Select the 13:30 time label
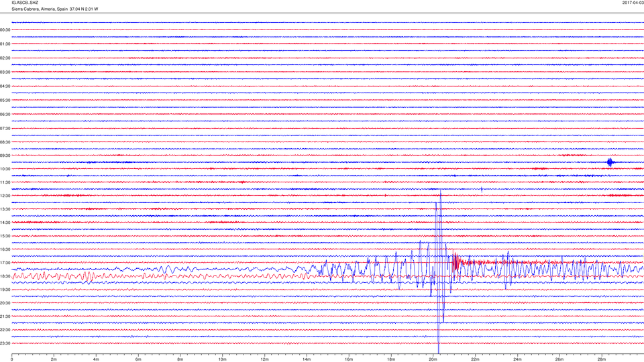This screenshot has height=362, width=644. coord(5,209)
